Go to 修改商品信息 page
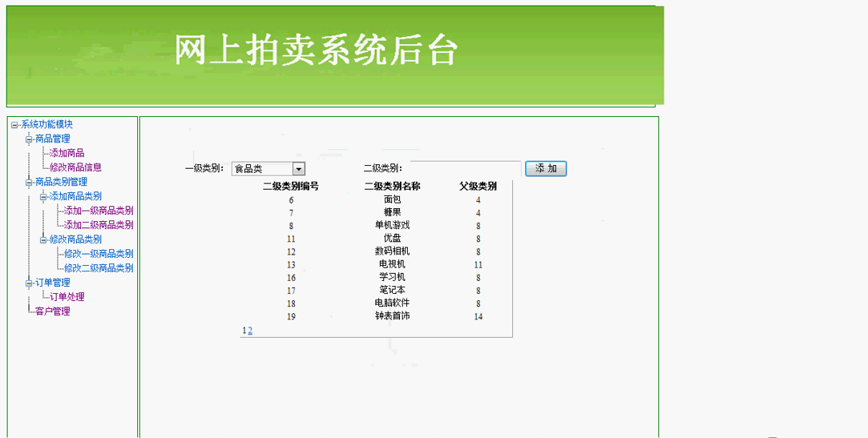868x438 pixels. click(x=76, y=167)
